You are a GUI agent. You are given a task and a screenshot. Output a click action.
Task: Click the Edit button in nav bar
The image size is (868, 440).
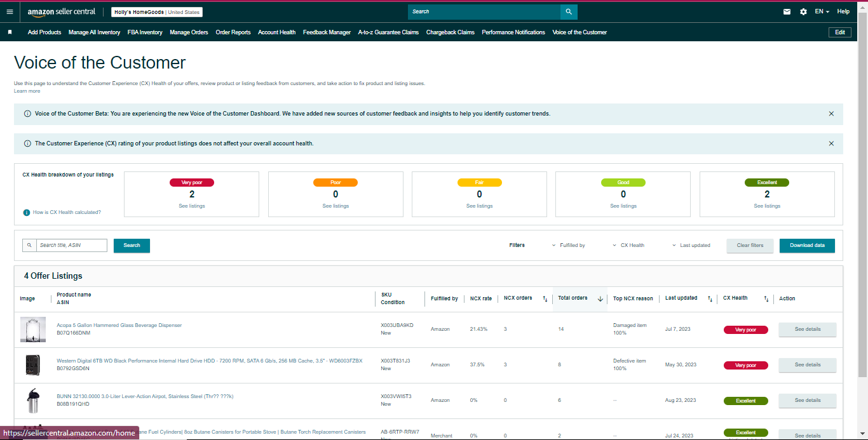click(x=840, y=32)
